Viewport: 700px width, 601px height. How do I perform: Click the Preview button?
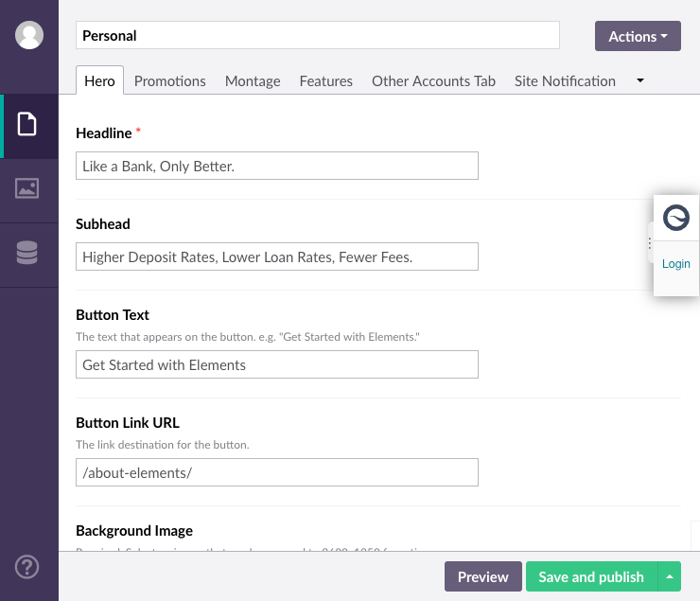(x=482, y=576)
